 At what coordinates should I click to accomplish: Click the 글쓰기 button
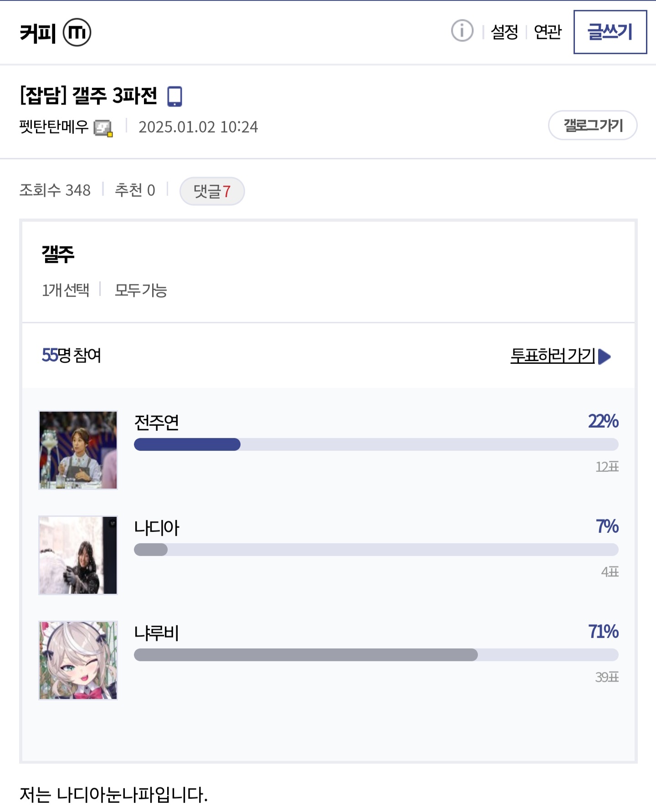(x=610, y=32)
